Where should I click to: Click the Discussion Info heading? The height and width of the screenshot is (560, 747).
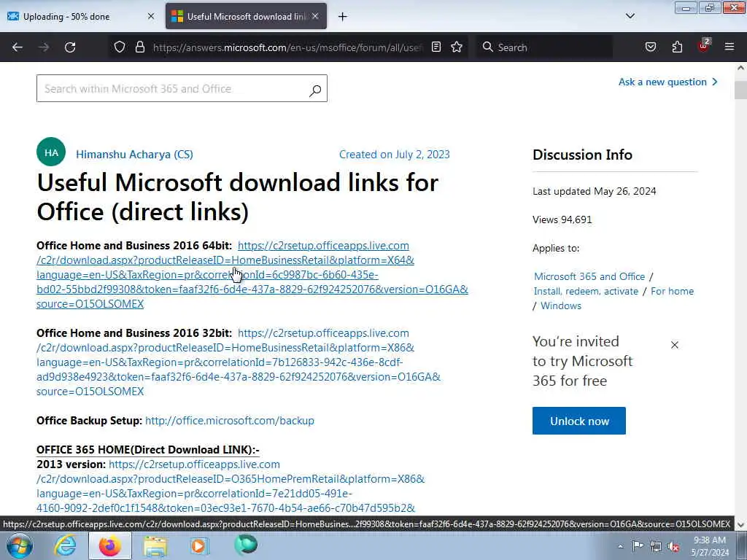pyautogui.click(x=582, y=155)
